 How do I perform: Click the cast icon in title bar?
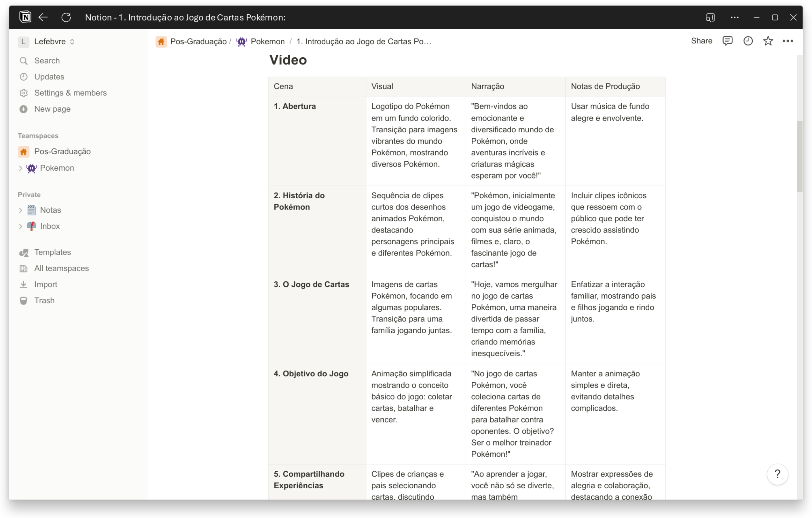click(x=710, y=17)
